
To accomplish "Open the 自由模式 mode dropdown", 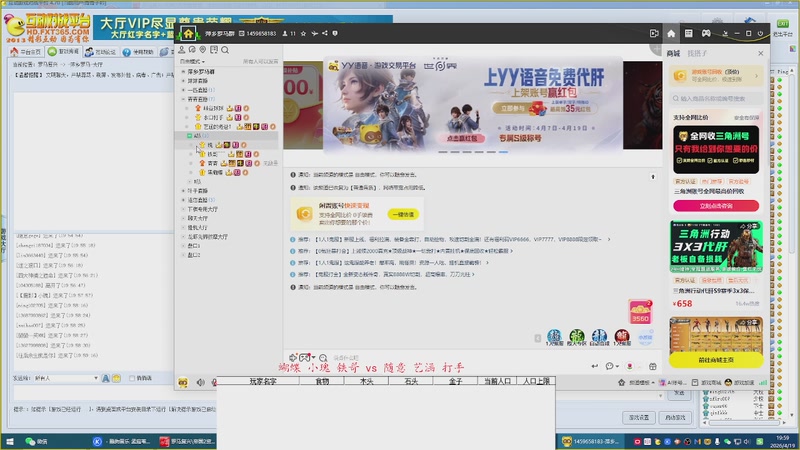I will (x=192, y=61).
